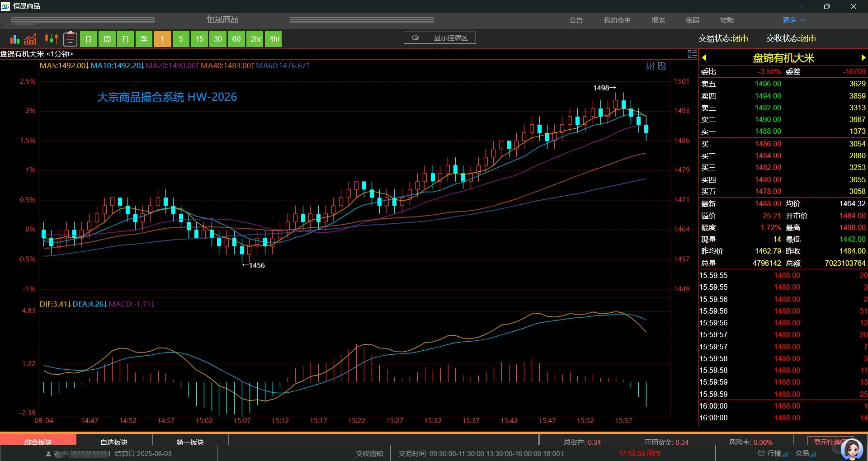
Task: Toggle the list view icon above the chart
Action: (x=692, y=54)
